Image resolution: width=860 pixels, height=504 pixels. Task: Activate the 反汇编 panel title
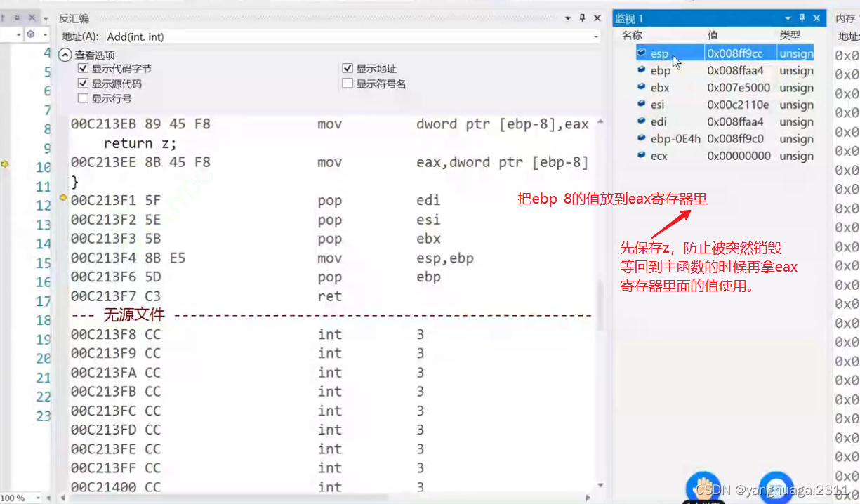(x=74, y=19)
